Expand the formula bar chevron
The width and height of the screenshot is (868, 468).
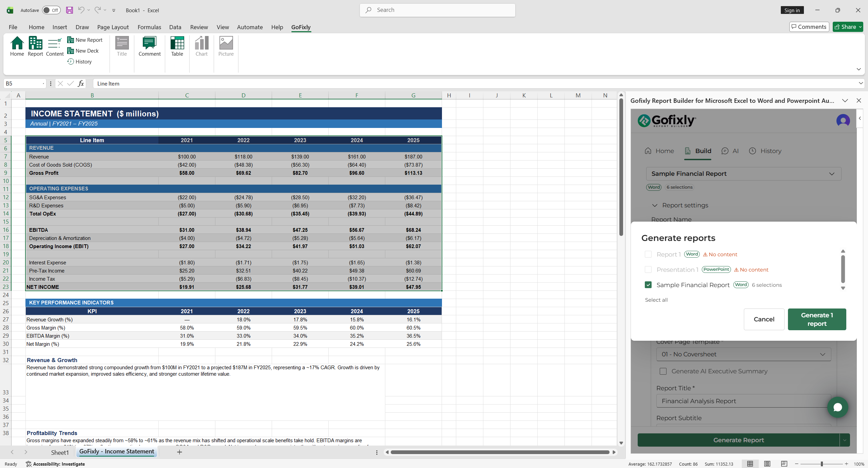[x=861, y=83]
